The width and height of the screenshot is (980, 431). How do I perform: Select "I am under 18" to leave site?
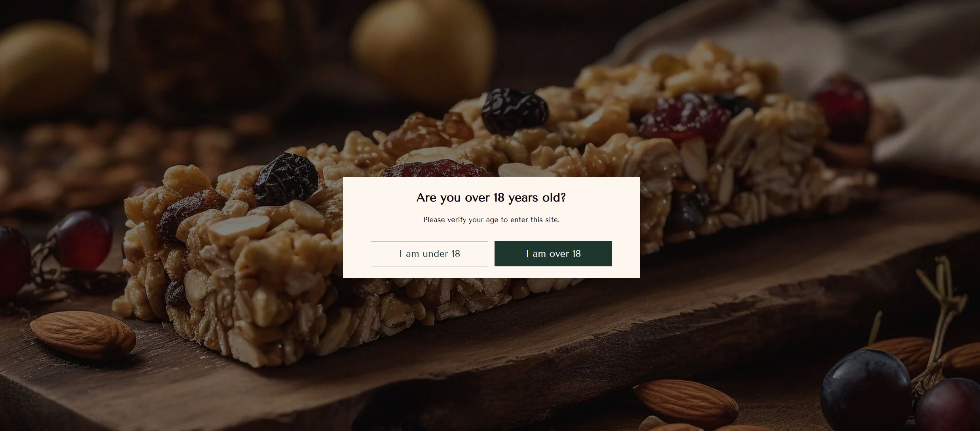click(x=429, y=254)
